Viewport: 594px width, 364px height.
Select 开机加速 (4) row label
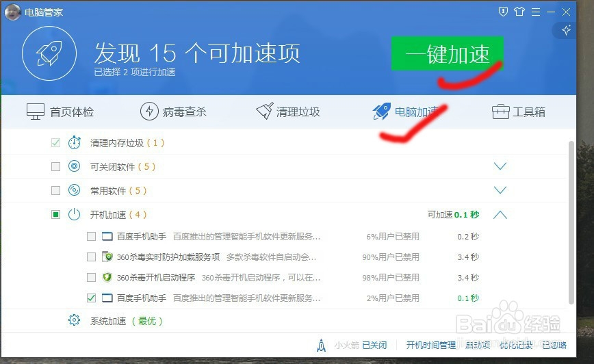pos(118,215)
